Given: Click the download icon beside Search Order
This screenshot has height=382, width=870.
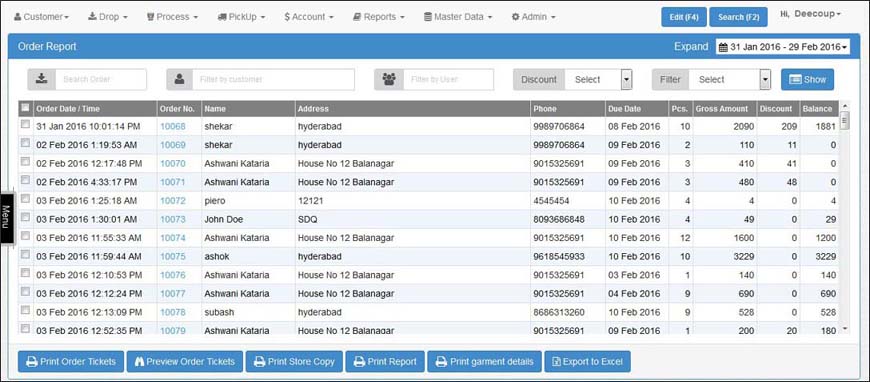Looking at the screenshot, I should [42, 79].
